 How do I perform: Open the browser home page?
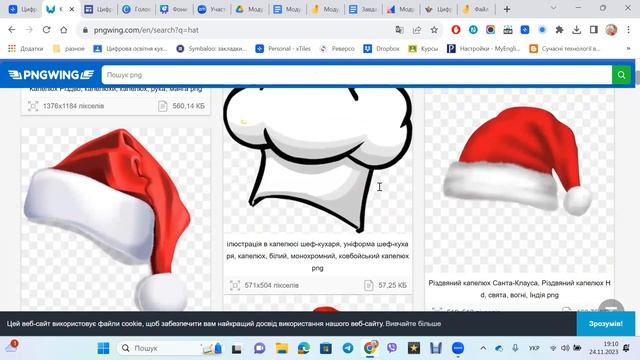pos(64,30)
